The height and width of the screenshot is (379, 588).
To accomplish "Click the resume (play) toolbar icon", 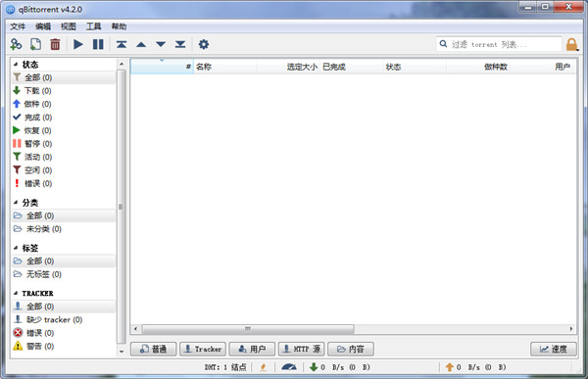I will click(78, 44).
